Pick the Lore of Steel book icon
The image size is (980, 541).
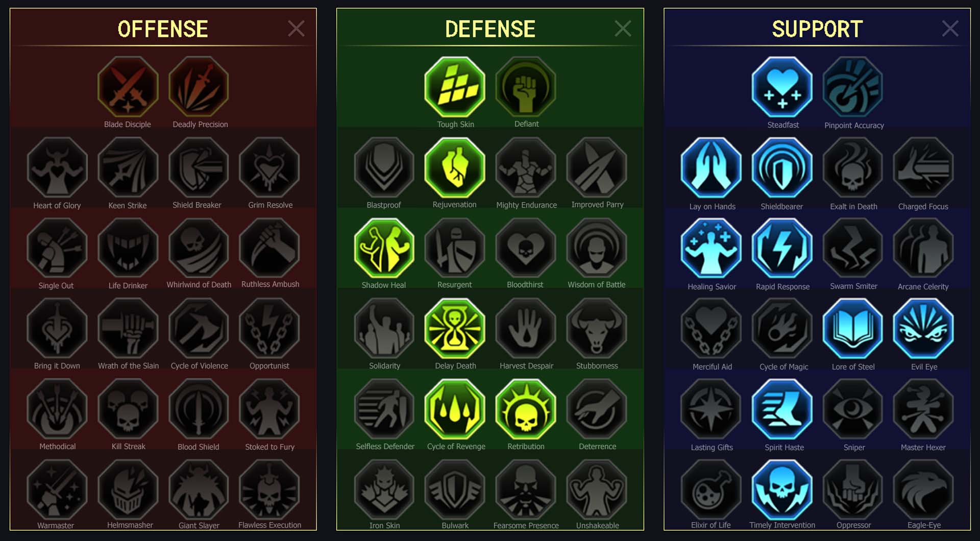point(853,328)
